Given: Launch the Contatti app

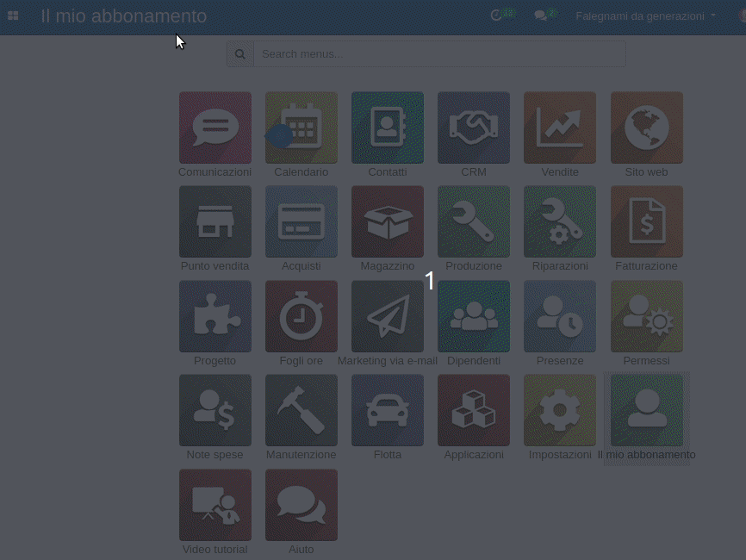Looking at the screenshot, I should 388,128.
